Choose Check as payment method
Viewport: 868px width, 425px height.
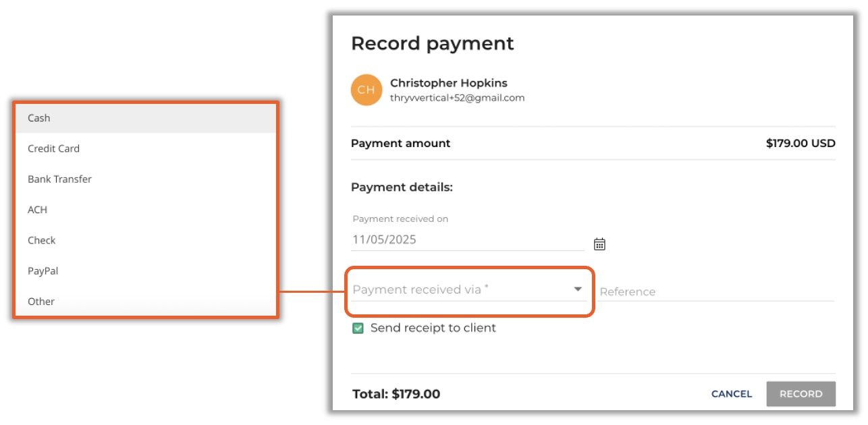pos(41,240)
